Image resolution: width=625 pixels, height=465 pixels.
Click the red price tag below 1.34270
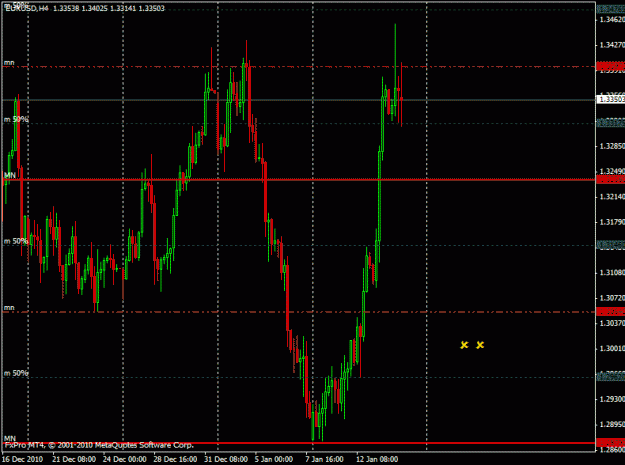[x=610, y=66]
